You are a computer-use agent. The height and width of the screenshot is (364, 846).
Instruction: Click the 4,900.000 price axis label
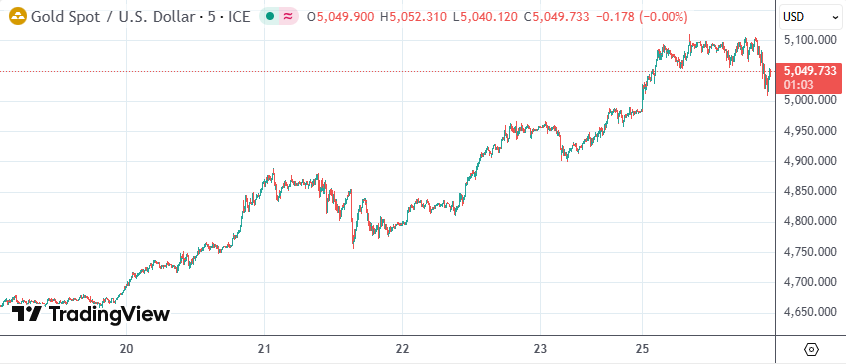tap(810, 161)
